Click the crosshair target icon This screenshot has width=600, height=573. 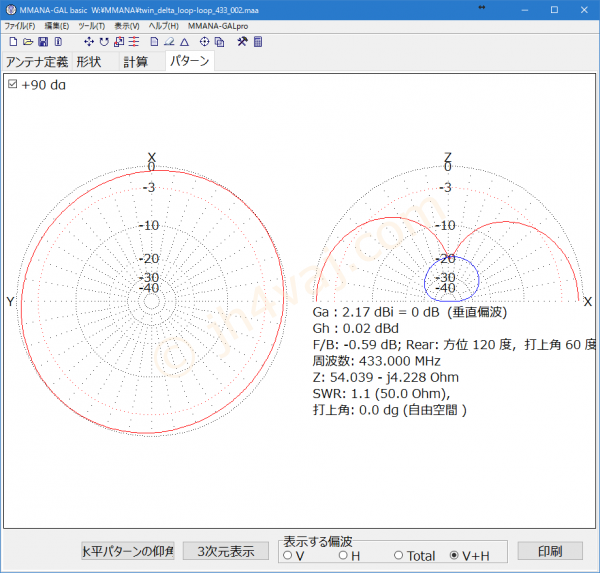pyautogui.click(x=204, y=42)
